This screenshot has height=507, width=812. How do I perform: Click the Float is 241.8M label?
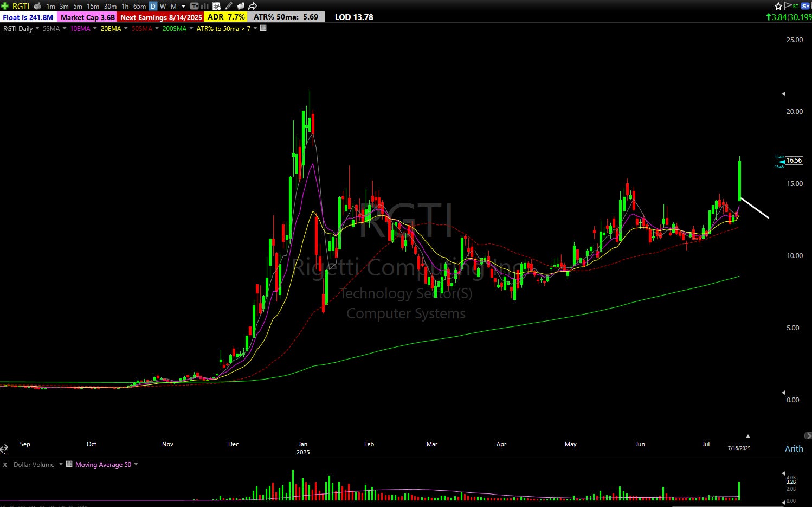(x=28, y=17)
